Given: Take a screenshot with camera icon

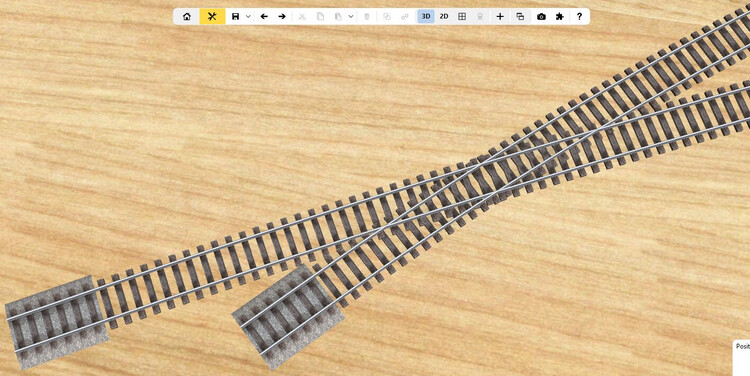Looking at the screenshot, I should 541,16.
